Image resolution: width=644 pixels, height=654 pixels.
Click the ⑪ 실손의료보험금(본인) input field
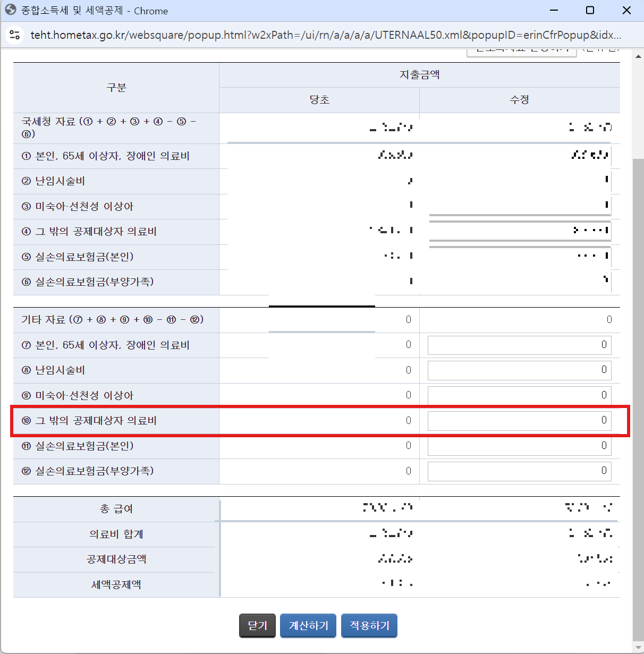519,445
